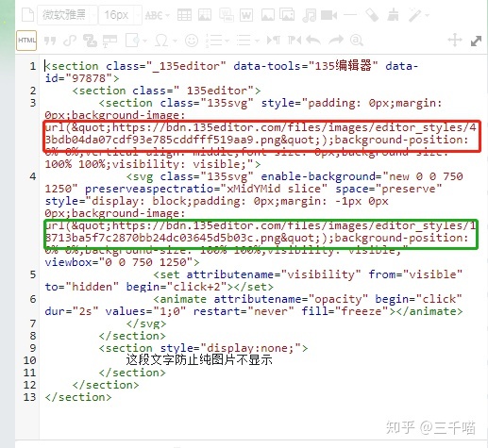Screen dimensions: 488x448
Task: Click the smiley emoticon icon
Action: coord(192,41)
